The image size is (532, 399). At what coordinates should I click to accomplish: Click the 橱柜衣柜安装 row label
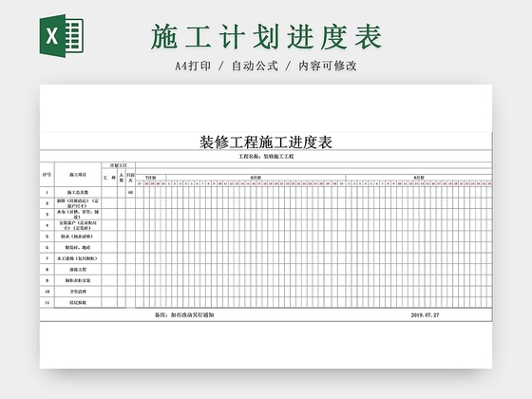tap(78, 280)
